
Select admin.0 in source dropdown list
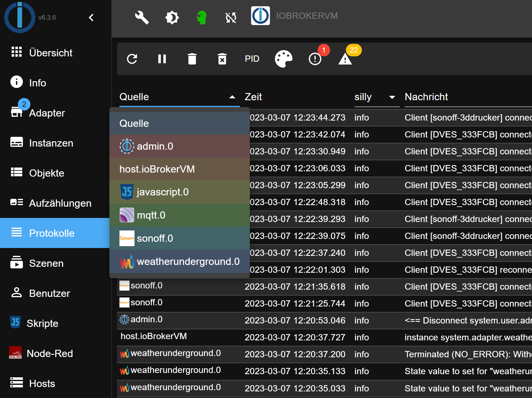(179, 146)
